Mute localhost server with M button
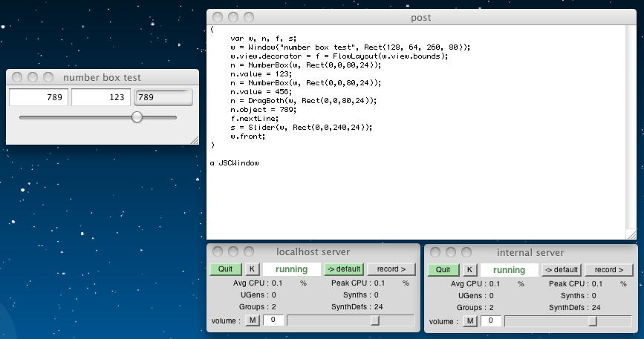 click(253, 320)
